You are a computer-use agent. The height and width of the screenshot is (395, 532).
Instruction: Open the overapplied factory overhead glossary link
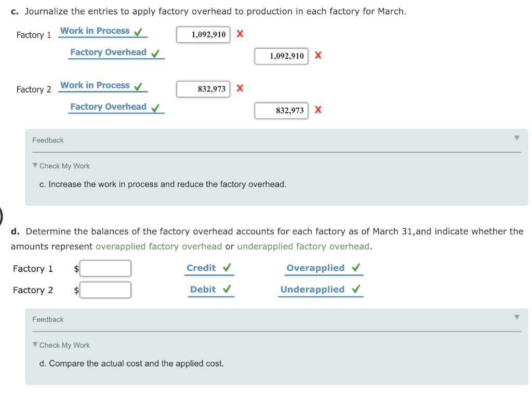coord(158,246)
